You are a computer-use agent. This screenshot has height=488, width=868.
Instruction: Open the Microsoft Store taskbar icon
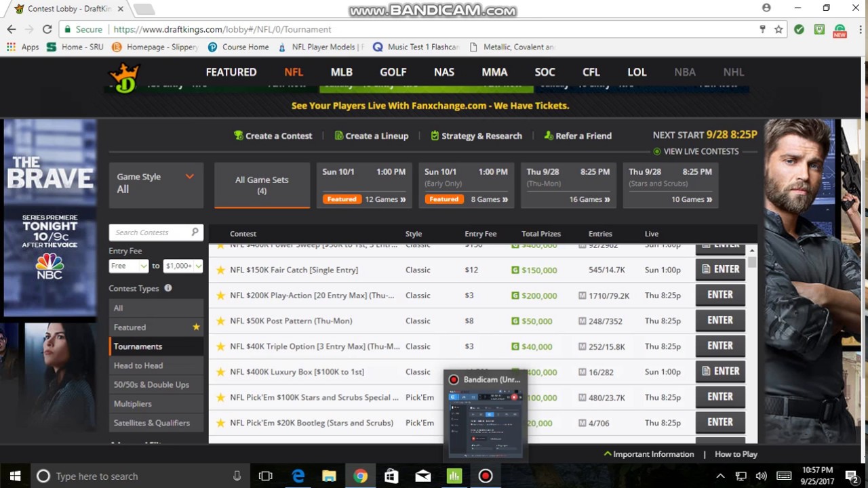tap(391, 476)
